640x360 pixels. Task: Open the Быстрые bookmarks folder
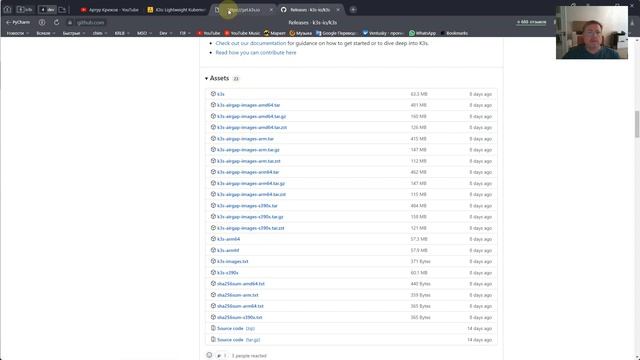click(74, 33)
